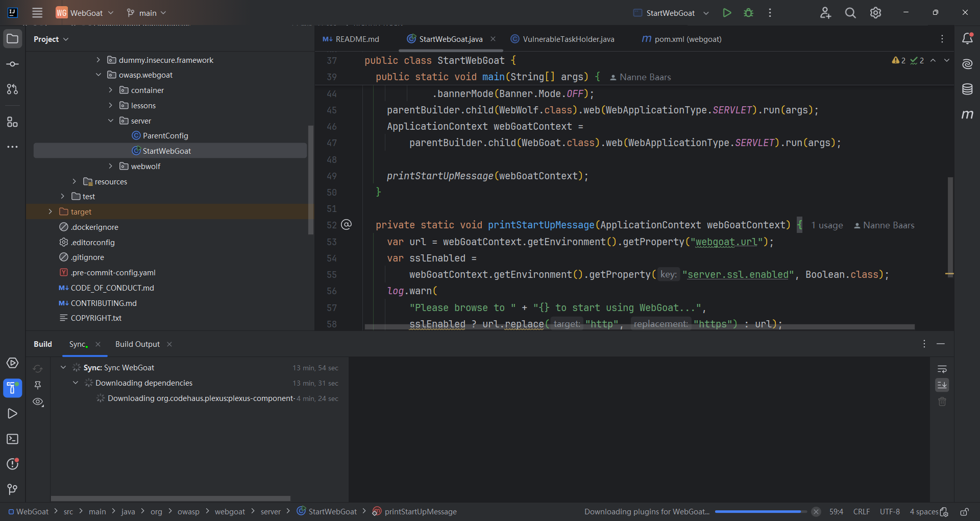Switch to README.md tab
The width and height of the screenshot is (980, 521).
(351, 39)
